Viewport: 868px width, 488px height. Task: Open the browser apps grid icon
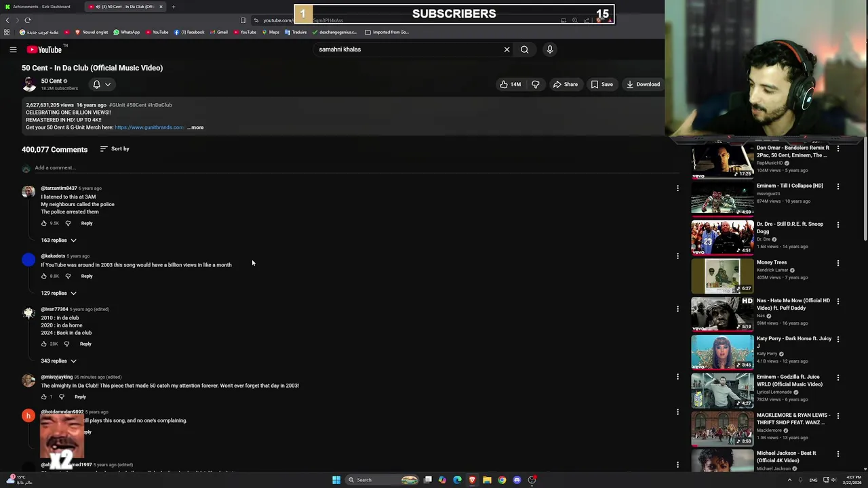7,32
